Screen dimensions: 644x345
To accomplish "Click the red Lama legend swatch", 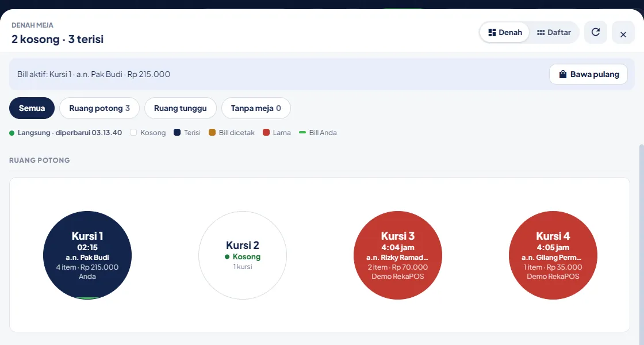I will click(x=266, y=132).
